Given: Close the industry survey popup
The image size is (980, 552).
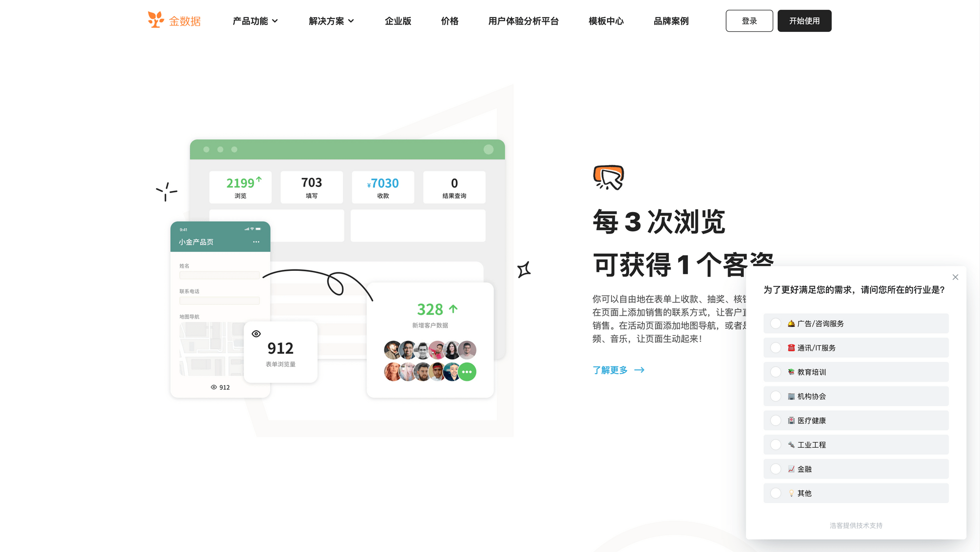Looking at the screenshot, I should [x=955, y=277].
